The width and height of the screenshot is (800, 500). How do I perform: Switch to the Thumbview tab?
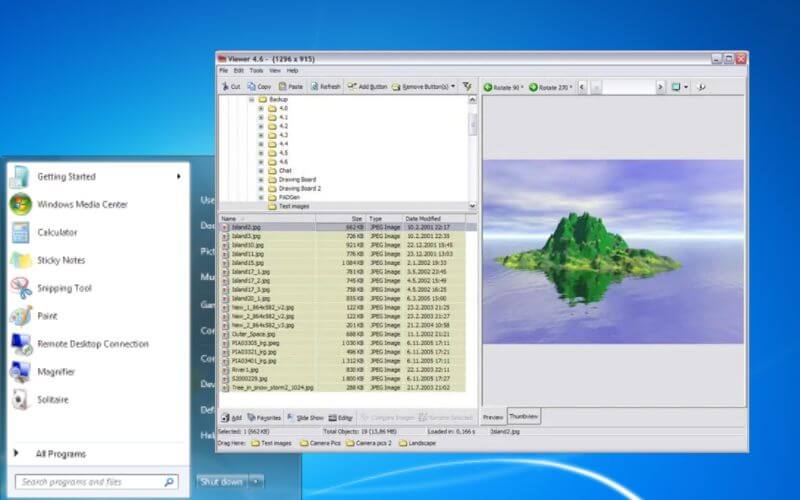523,416
